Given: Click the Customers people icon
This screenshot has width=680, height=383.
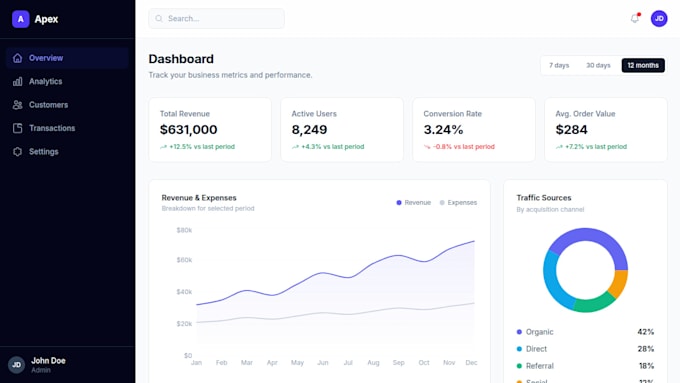Looking at the screenshot, I should [17, 105].
